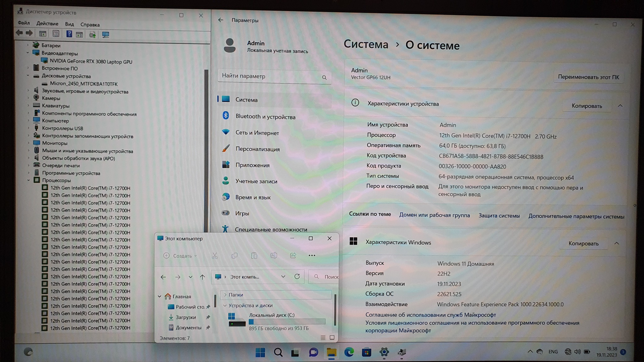Screen dimensions: 644x362
Task: Select NVIDIA GeForce RTX 3080 Laptop GPU
Action: pyautogui.click(x=91, y=61)
